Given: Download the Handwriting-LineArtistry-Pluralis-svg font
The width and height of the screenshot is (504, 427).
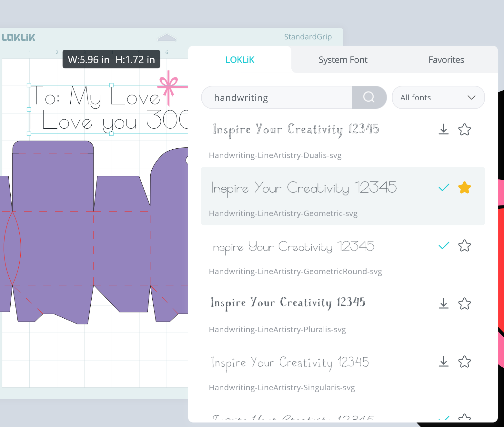Looking at the screenshot, I should click(444, 303).
